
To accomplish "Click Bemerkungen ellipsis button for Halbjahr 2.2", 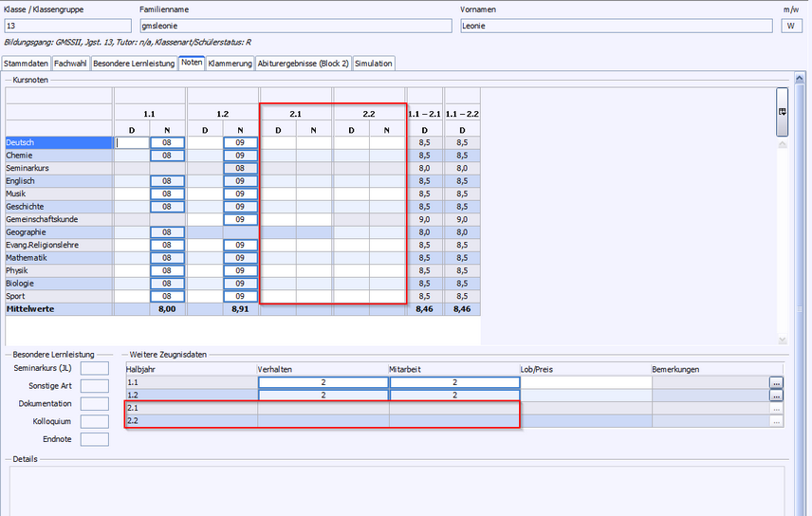I will click(777, 421).
